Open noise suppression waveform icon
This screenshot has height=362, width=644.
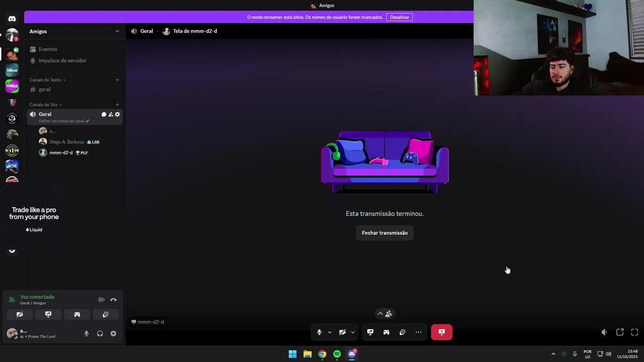[x=101, y=300]
